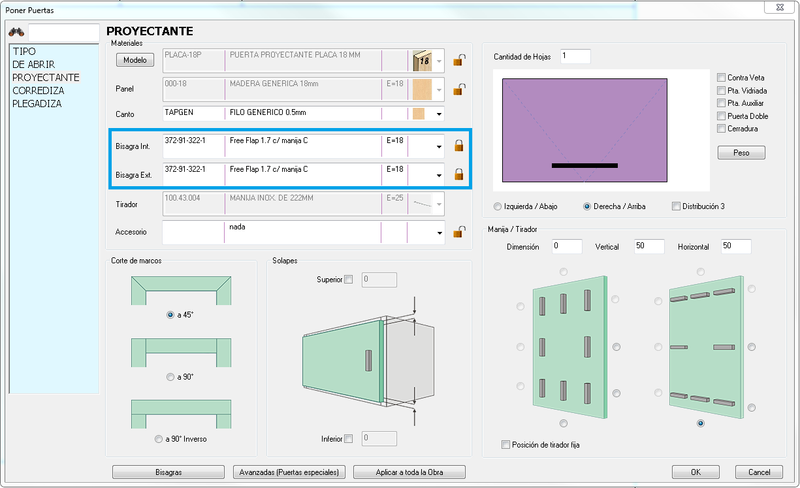Click the Vertical value field
Viewport: 800px width, 488px height.
coord(649,247)
